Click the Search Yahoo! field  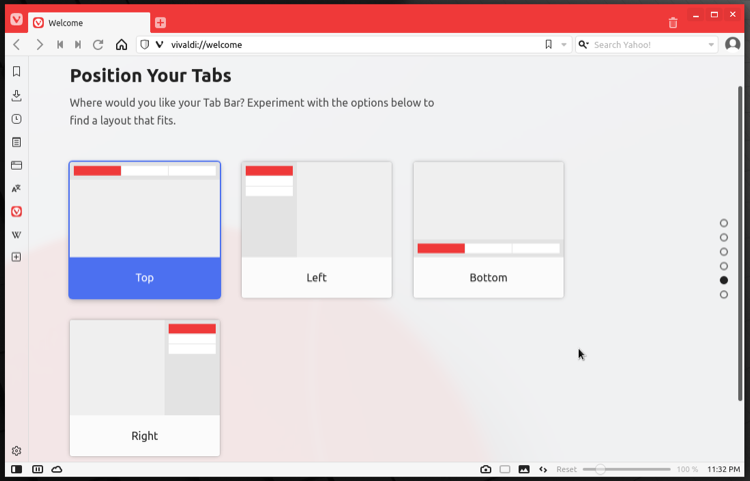pyautogui.click(x=649, y=44)
